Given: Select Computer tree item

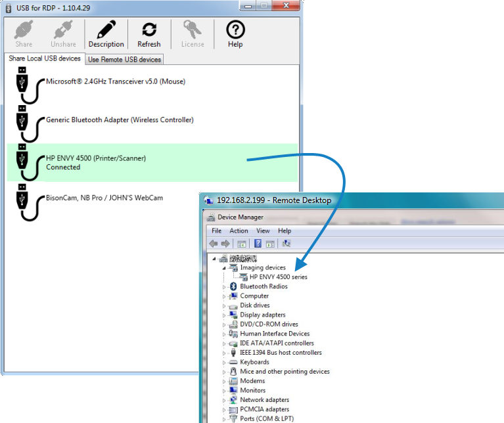Looking at the screenshot, I should pyautogui.click(x=254, y=296).
